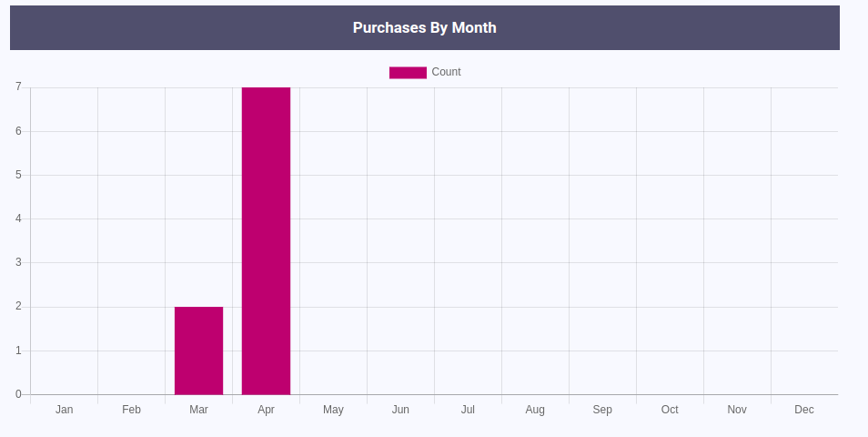Image resolution: width=868 pixels, height=437 pixels.
Task: Click the Count legend color swatch
Action: (x=408, y=73)
